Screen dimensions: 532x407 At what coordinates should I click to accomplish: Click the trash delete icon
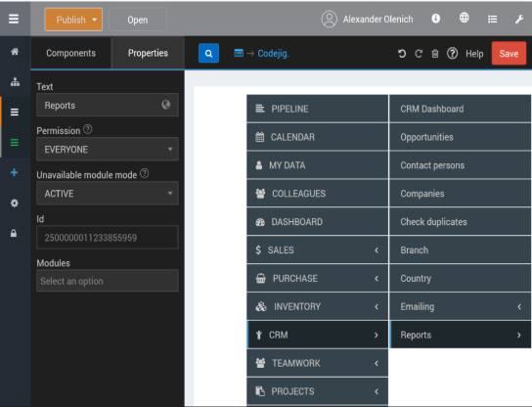point(434,54)
